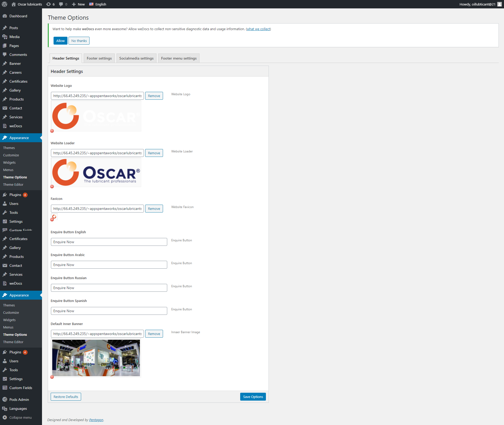Image resolution: width=504 pixels, height=425 pixels.
Task: Open the Careers pin icon
Action: 5,72
